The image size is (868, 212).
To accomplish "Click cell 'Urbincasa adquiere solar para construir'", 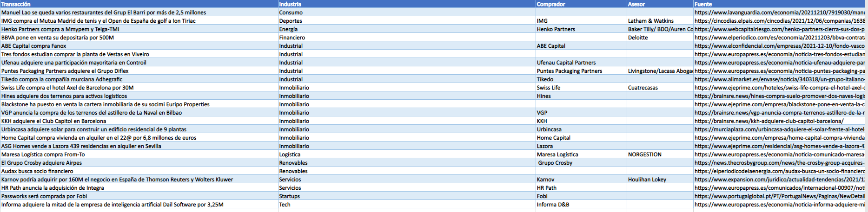I will coord(139,129).
